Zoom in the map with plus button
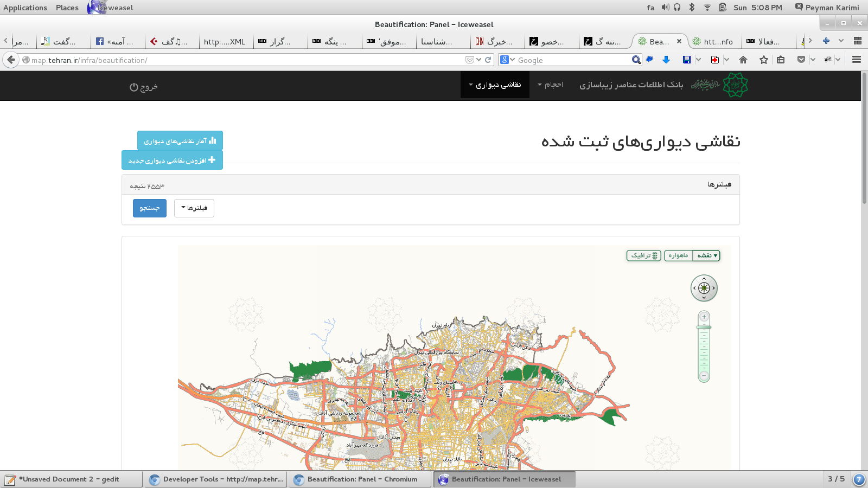Screen dimensions: 868x488 pos(704,317)
